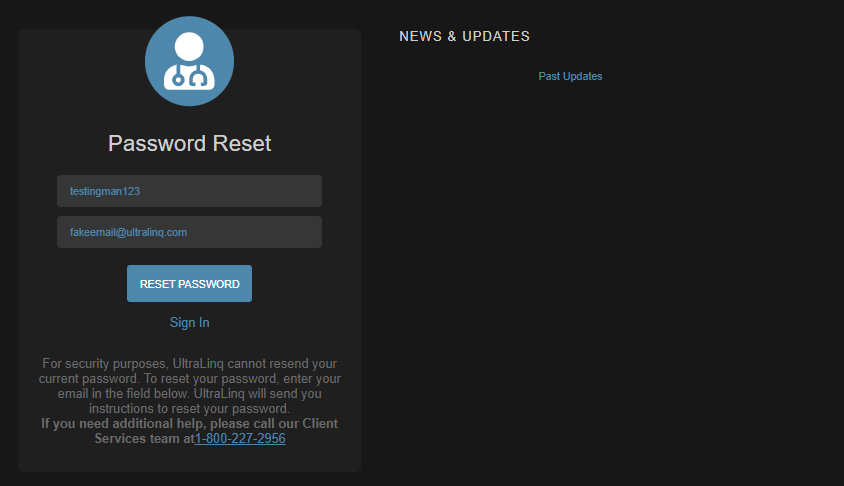
Task: Open the Sign In link
Action: [x=189, y=322]
